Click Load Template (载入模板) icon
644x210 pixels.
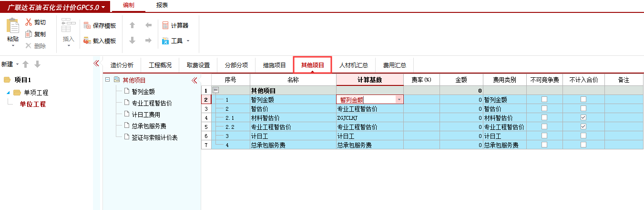click(87, 41)
